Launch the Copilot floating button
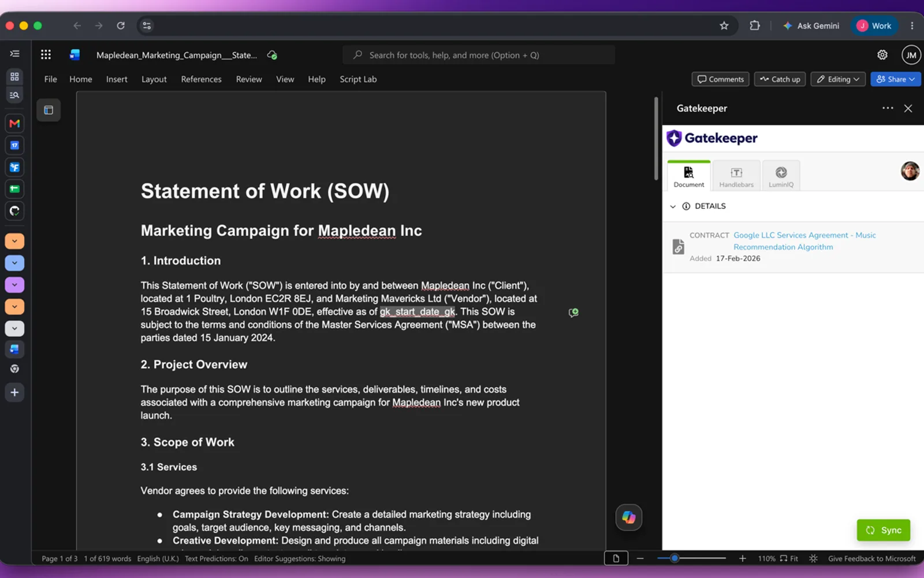Viewport: 924px width, 578px height. pos(628,517)
